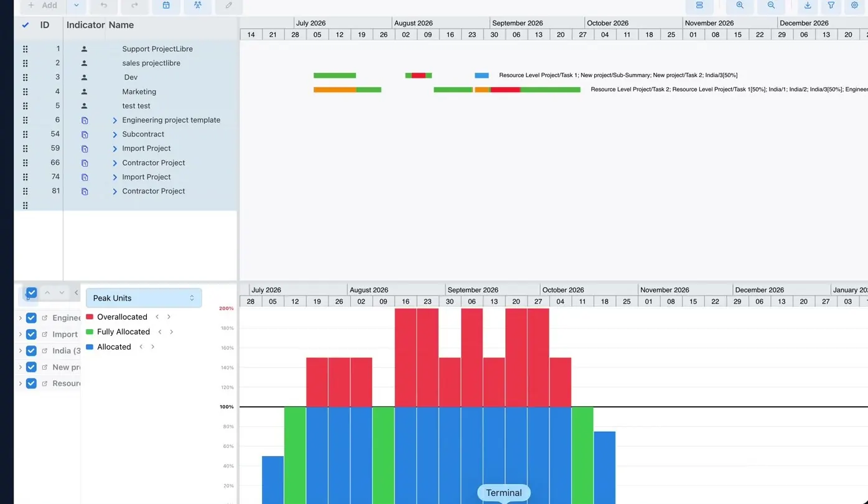Screen dimensions: 868x504
Task: Click previous arrow beside Fully Allocated legend
Action: tap(160, 332)
